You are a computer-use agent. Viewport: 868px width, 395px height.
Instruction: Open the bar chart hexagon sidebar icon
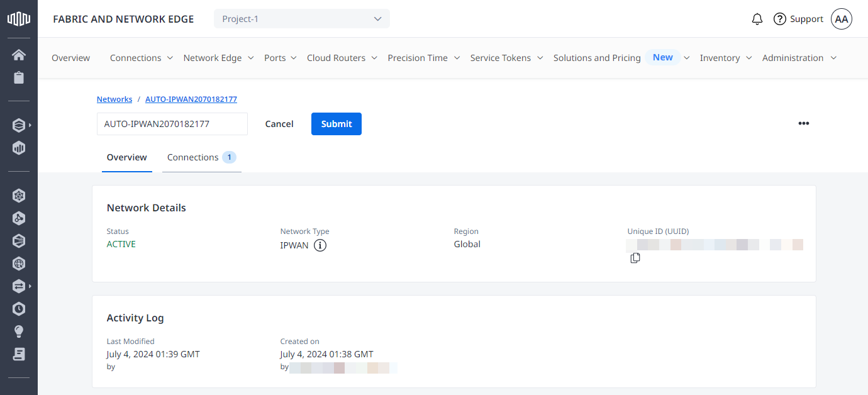[x=19, y=148]
